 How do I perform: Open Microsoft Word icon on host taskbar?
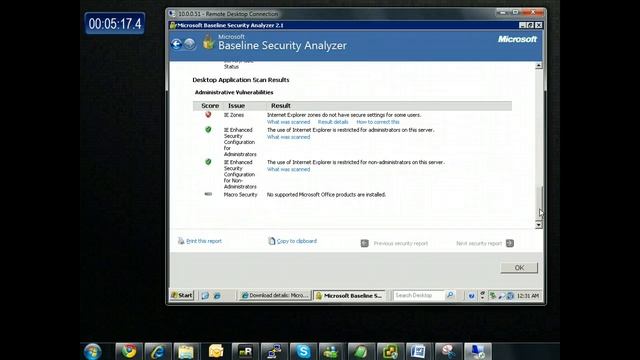(x=419, y=351)
